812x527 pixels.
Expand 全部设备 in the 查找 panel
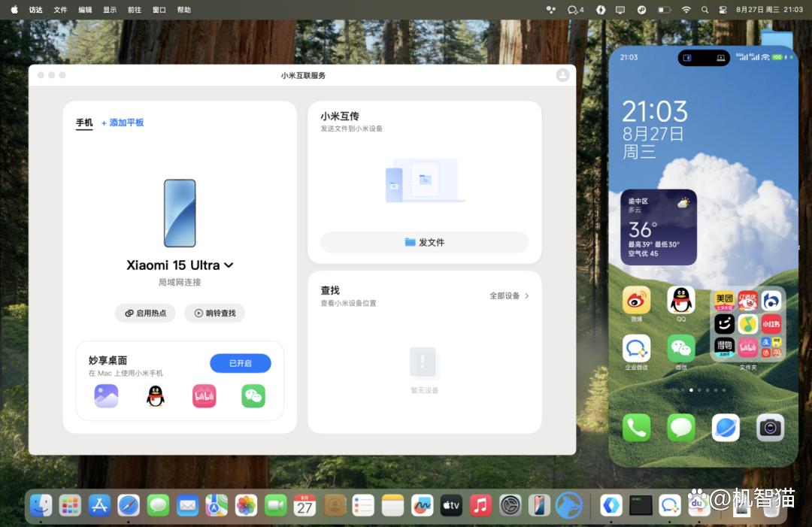click(510, 295)
